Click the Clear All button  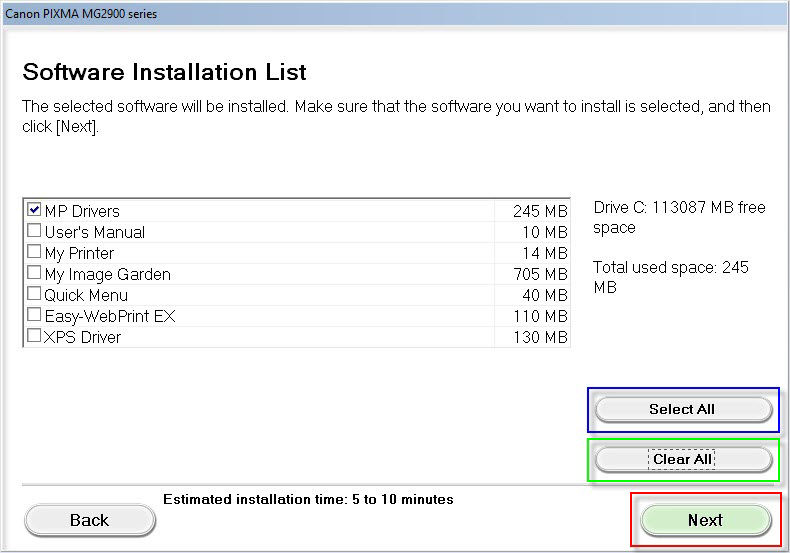[683, 459]
